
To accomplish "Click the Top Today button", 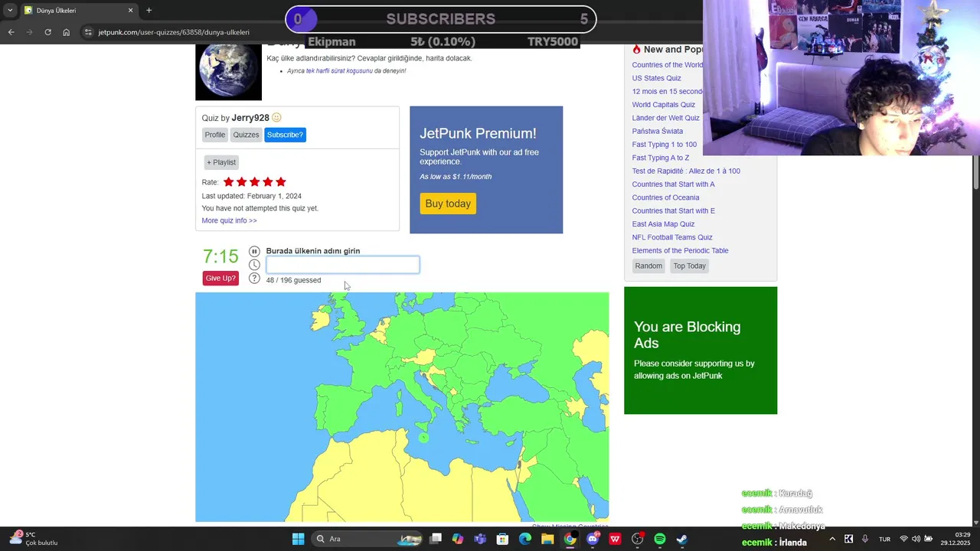I will [689, 266].
